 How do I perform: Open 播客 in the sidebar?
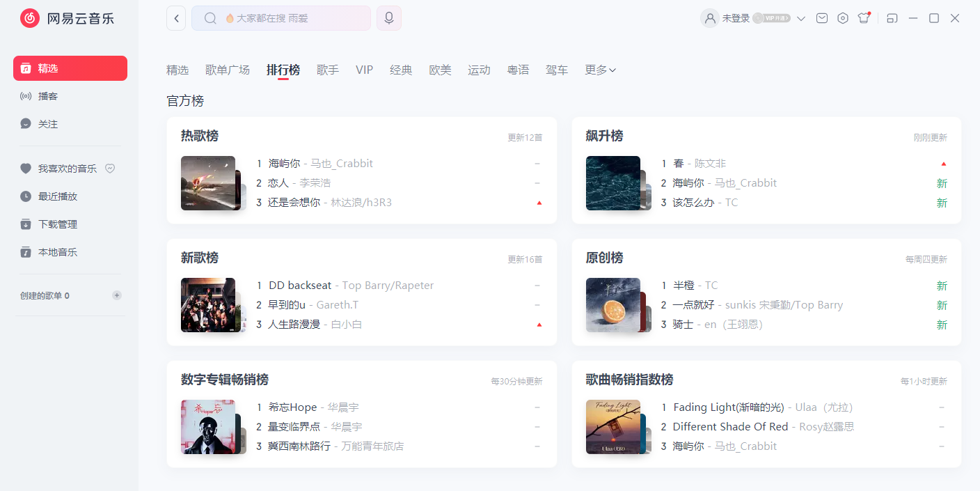pos(48,96)
